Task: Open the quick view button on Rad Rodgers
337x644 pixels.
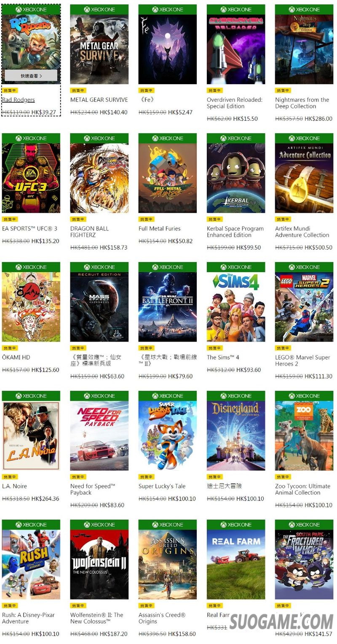Action: (x=31, y=76)
